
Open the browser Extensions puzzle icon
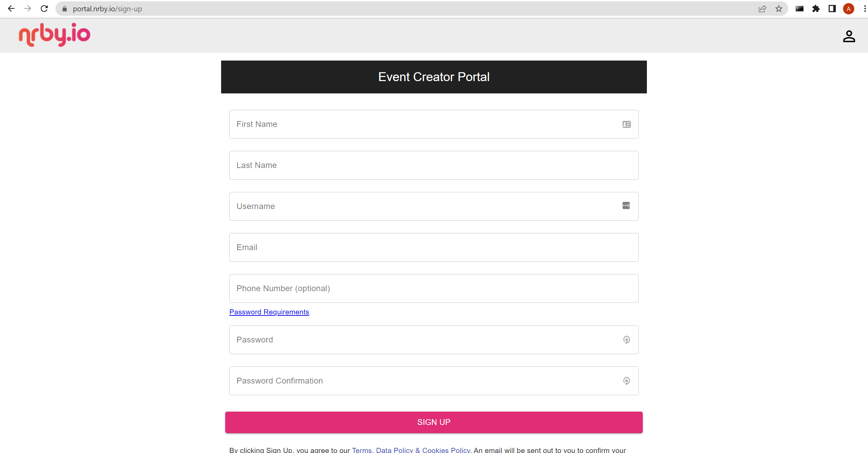pyautogui.click(x=816, y=9)
